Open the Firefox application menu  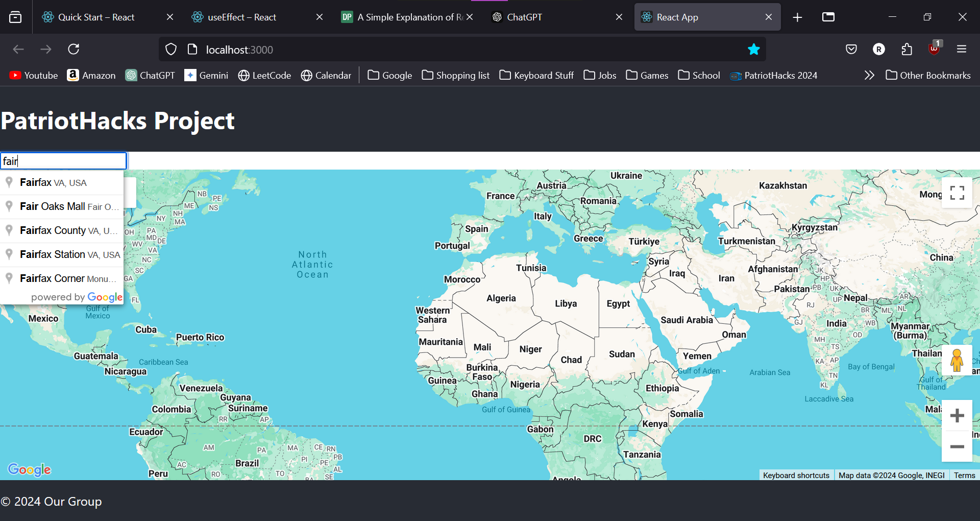961,49
